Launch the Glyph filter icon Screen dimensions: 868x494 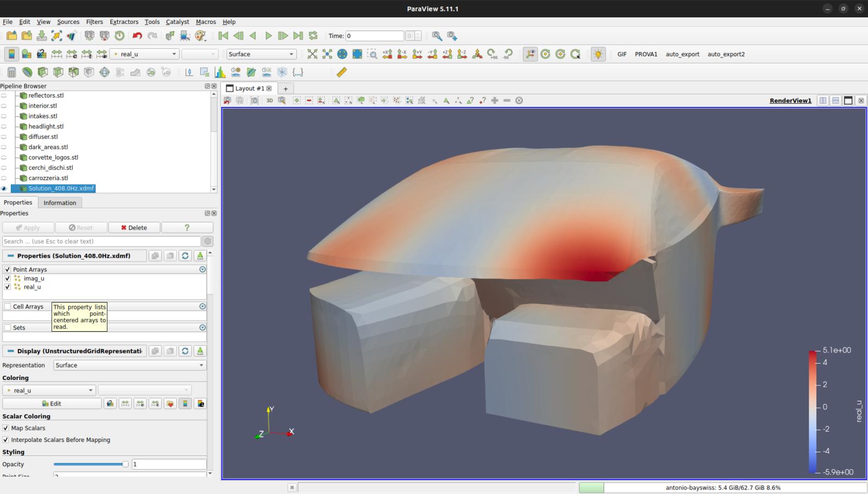click(x=105, y=72)
